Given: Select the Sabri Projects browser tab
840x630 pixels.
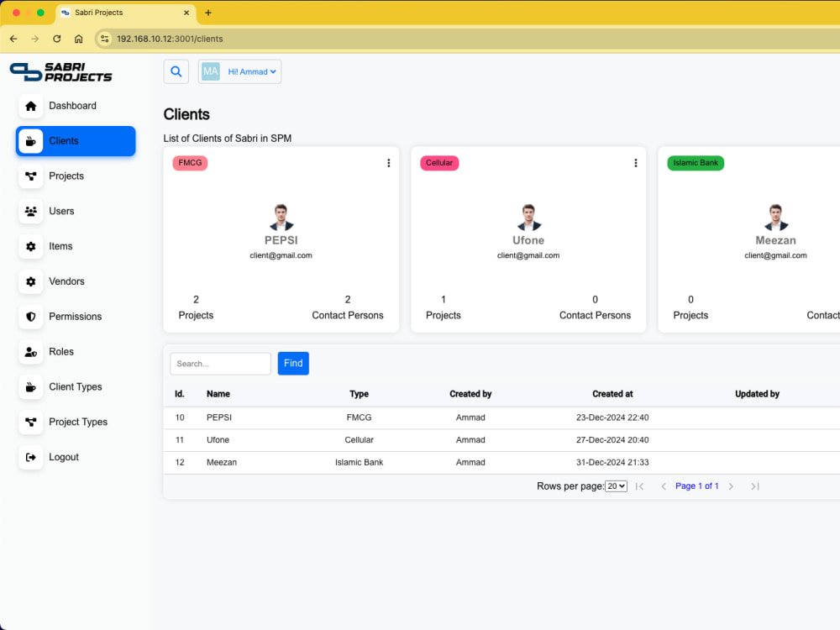Looking at the screenshot, I should (x=125, y=13).
